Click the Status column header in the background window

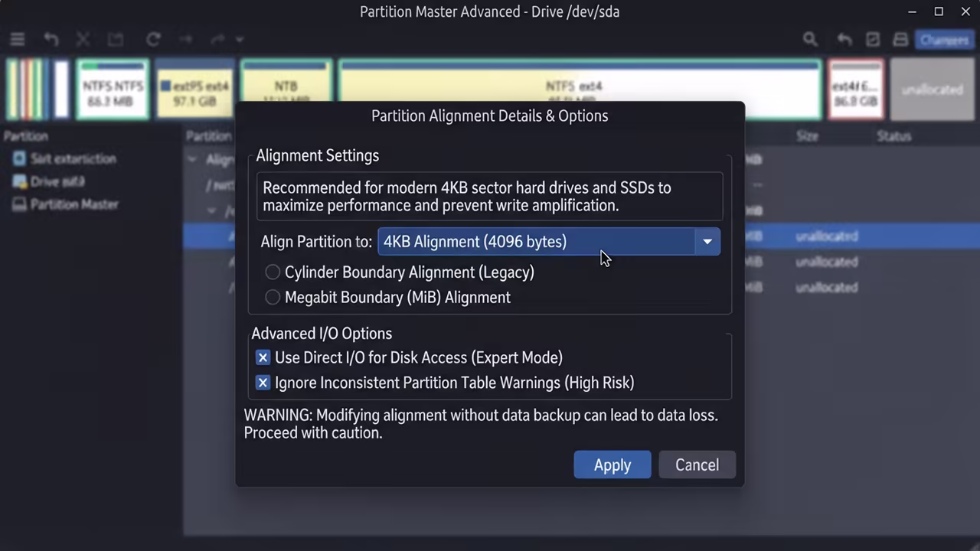tap(893, 136)
